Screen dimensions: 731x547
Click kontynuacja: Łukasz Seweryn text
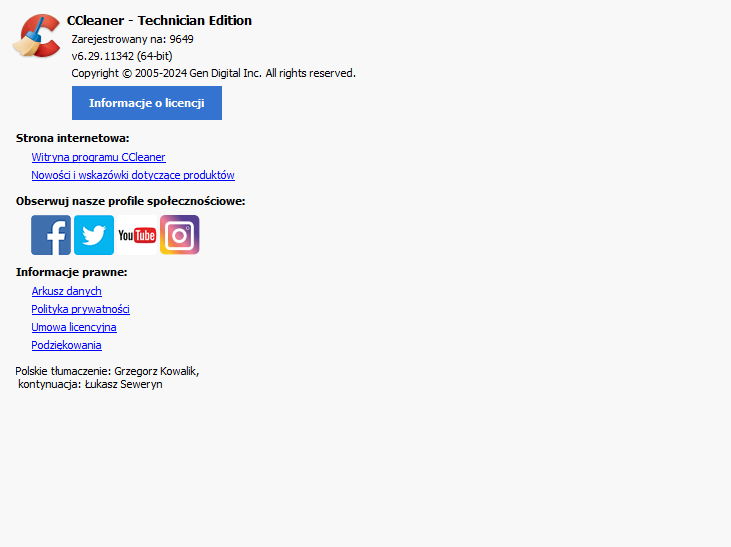click(x=90, y=384)
